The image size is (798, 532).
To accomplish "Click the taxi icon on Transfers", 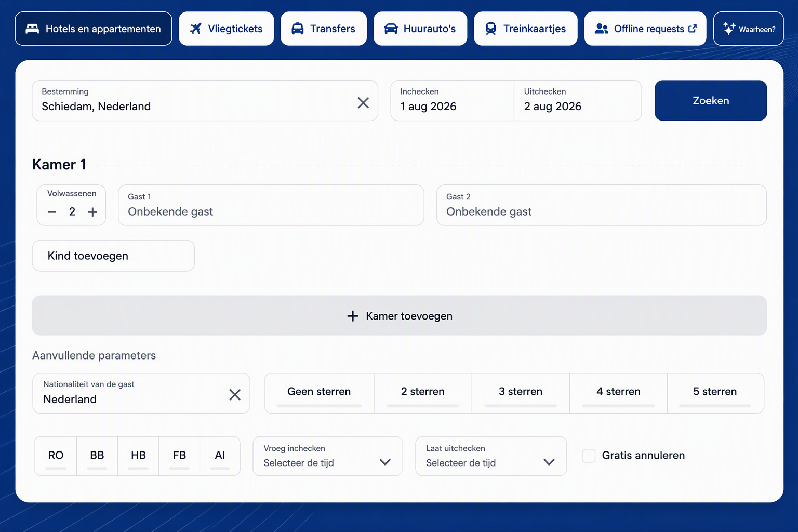I will 298,29.
